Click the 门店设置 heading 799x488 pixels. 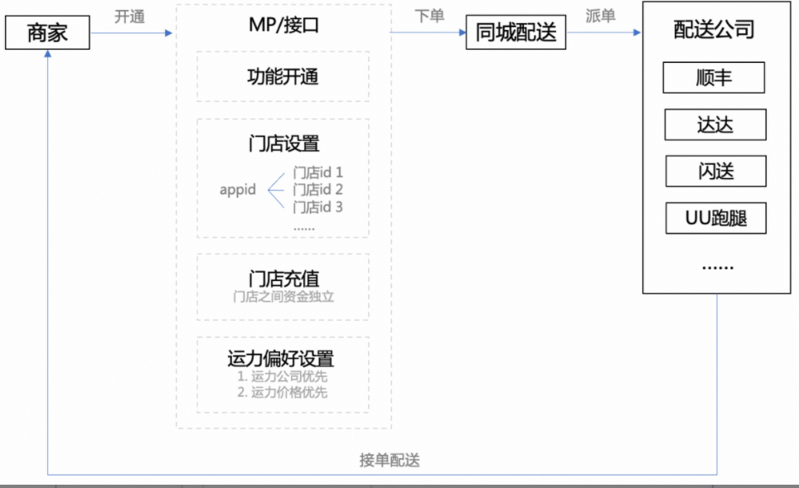283,143
